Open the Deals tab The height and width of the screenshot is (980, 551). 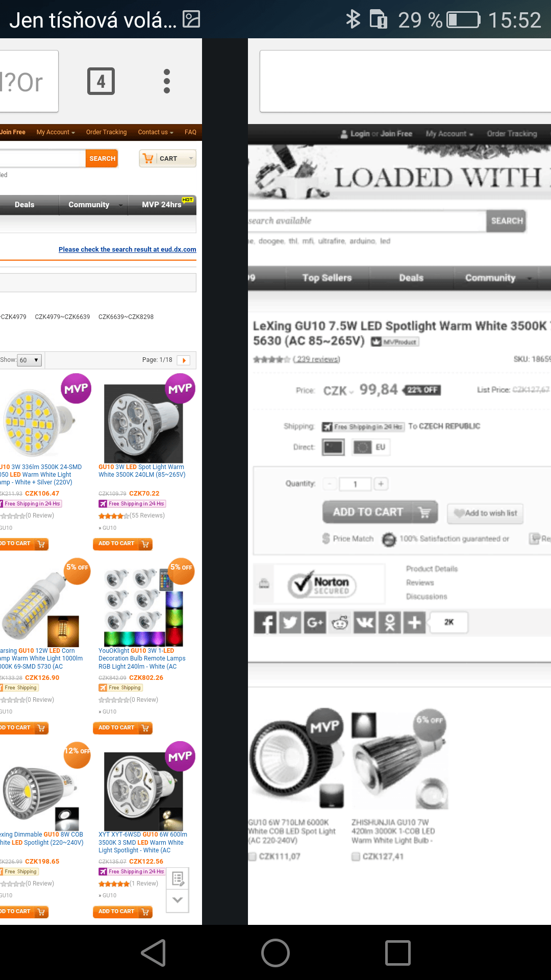[x=24, y=205]
